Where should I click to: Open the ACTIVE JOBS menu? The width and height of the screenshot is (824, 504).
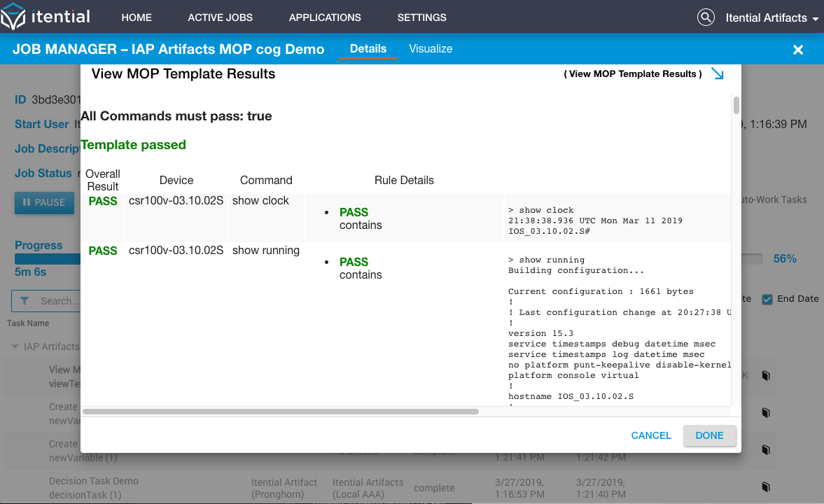(221, 17)
